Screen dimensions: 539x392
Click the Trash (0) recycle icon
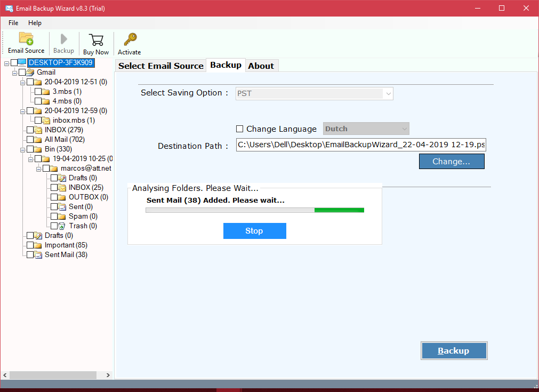click(62, 226)
